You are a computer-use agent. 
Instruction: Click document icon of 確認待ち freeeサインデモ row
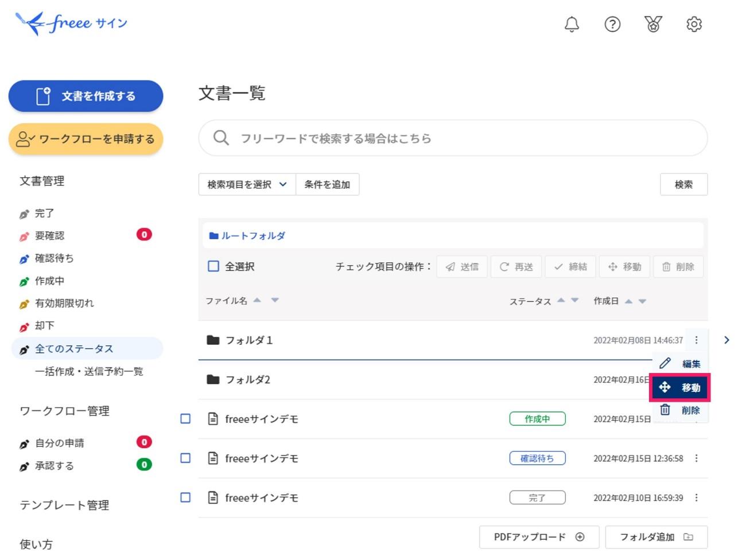[x=213, y=458]
